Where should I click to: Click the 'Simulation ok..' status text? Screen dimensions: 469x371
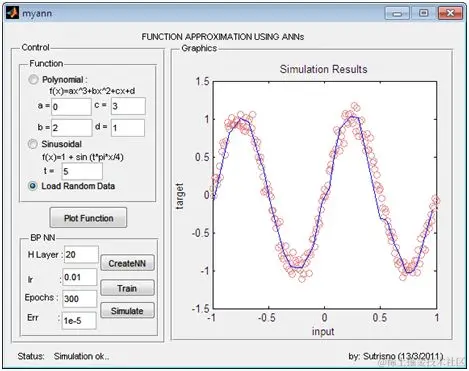[x=81, y=356]
